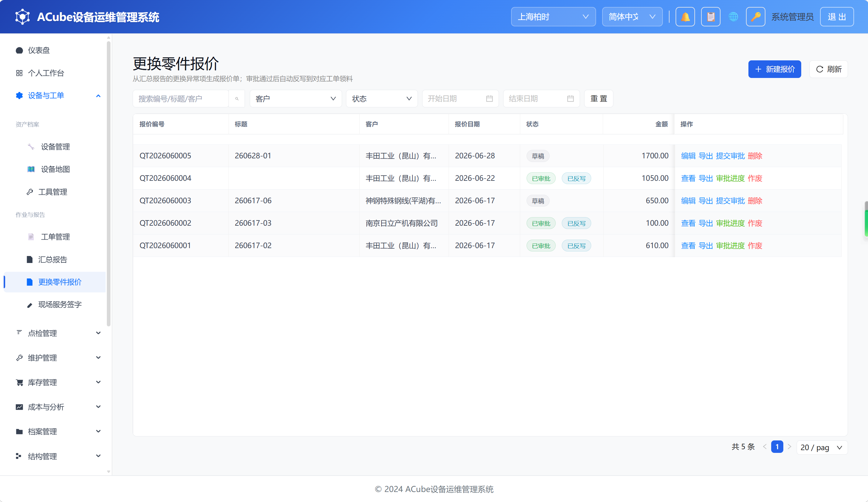Viewport: 868px width, 502px height.
Task: Open the notification bell icon
Action: pos(685,16)
